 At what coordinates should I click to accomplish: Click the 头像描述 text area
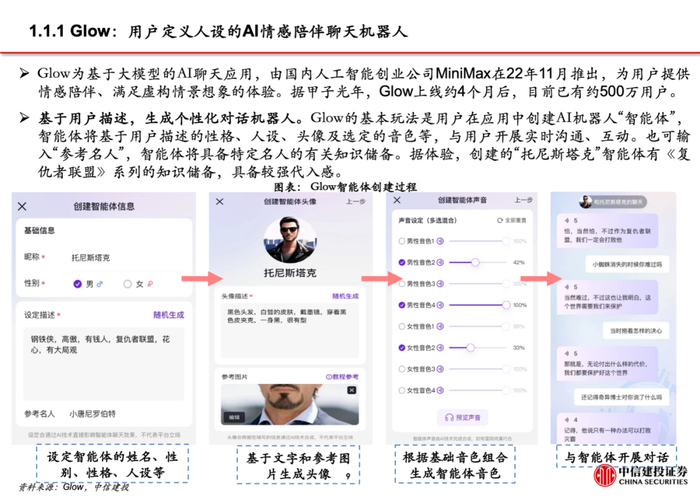[290, 331]
